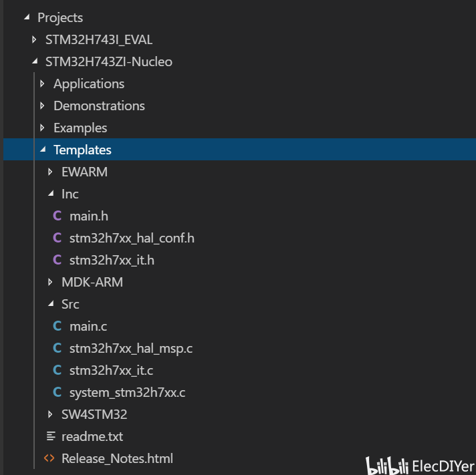476x475 pixels.
Task: Click the C icon beside main.h
Action: pos(57,216)
